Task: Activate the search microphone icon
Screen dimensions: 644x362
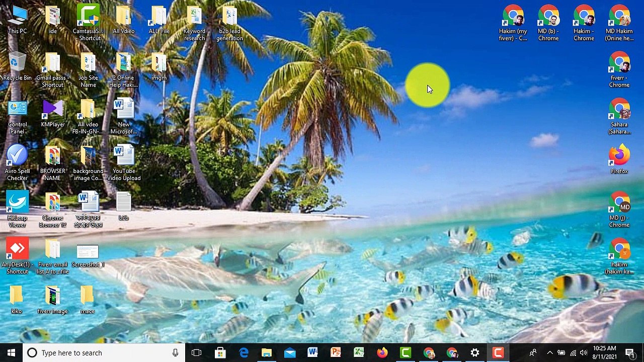Action: click(x=175, y=353)
